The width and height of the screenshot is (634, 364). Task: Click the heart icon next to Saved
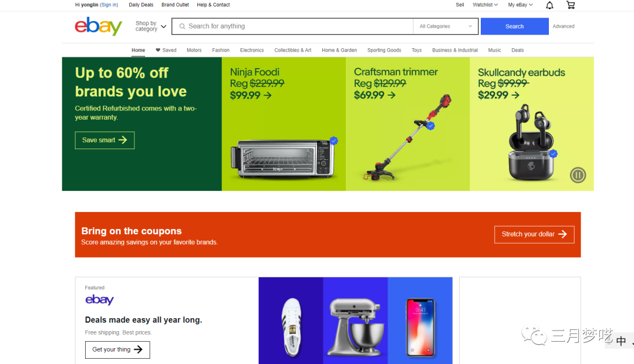coord(158,50)
